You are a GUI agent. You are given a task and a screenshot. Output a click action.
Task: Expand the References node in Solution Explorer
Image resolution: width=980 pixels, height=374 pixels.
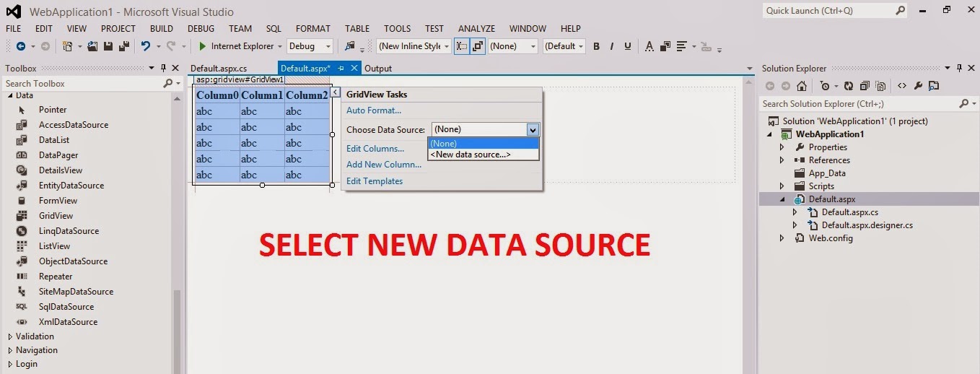782,160
